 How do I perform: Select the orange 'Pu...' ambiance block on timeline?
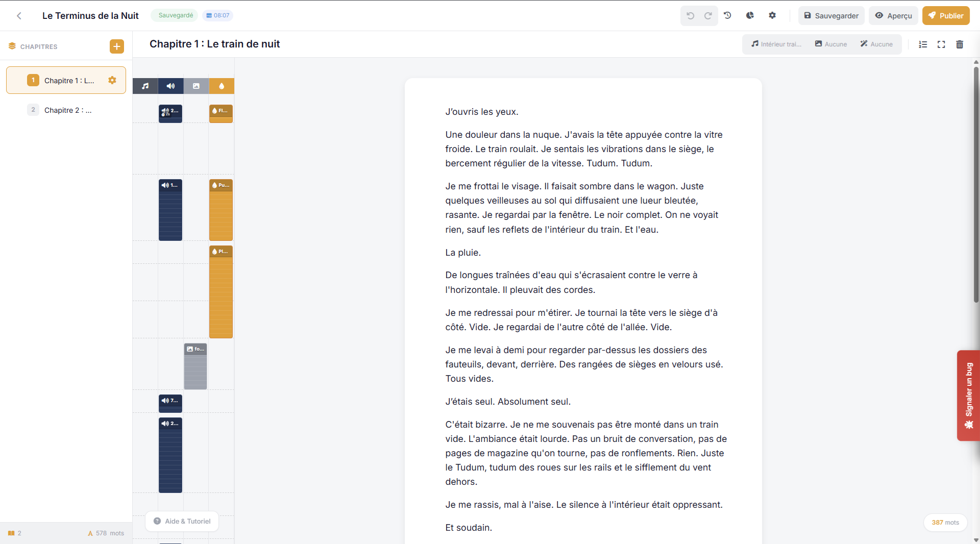221,210
